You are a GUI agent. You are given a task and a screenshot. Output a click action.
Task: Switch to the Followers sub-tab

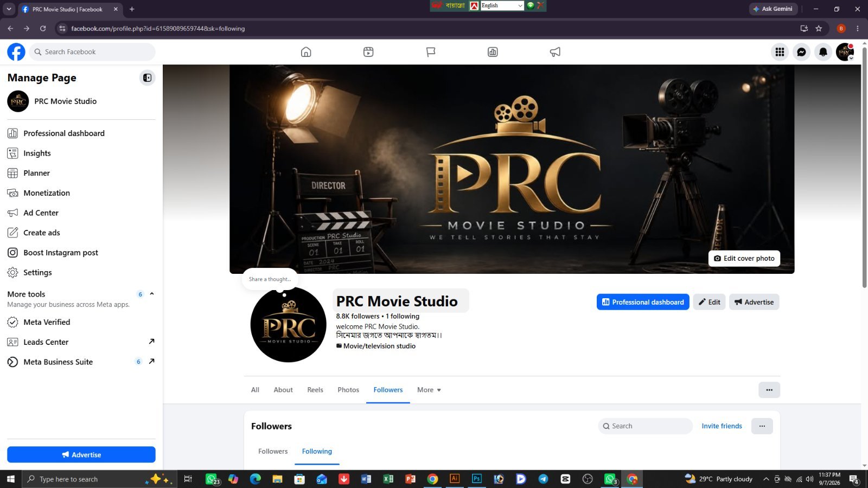(273, 451)
